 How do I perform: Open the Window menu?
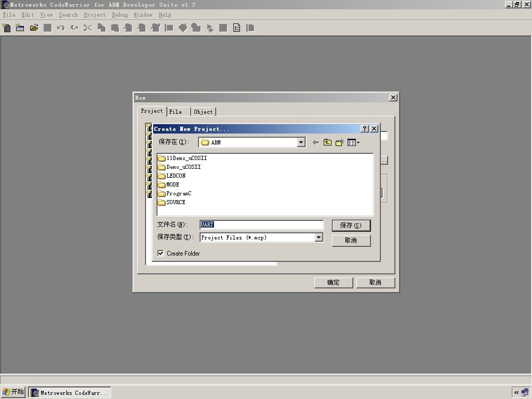click(143, 15)
